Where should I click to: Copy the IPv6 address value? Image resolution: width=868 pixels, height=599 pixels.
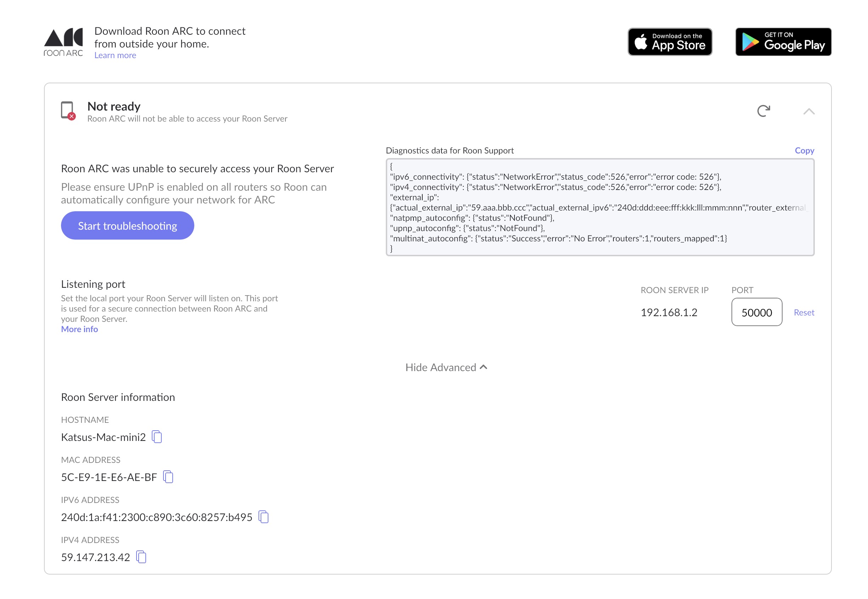(263, 517)
